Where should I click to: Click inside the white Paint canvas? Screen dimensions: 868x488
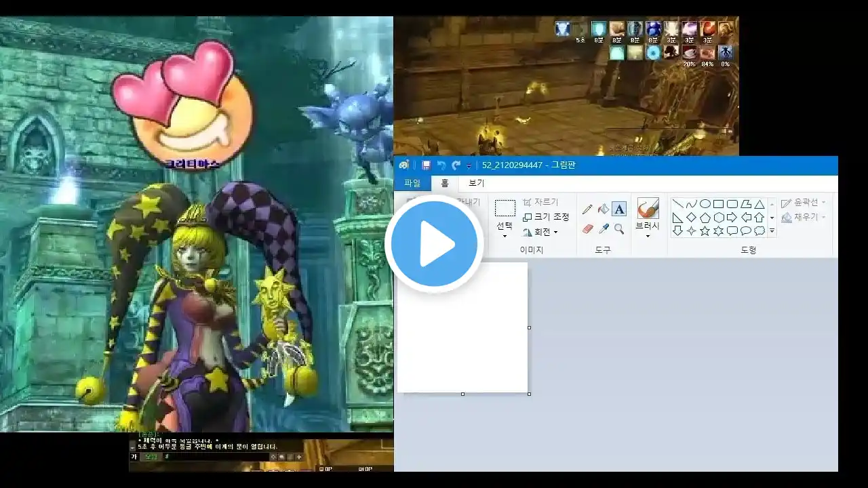point(462,327)
